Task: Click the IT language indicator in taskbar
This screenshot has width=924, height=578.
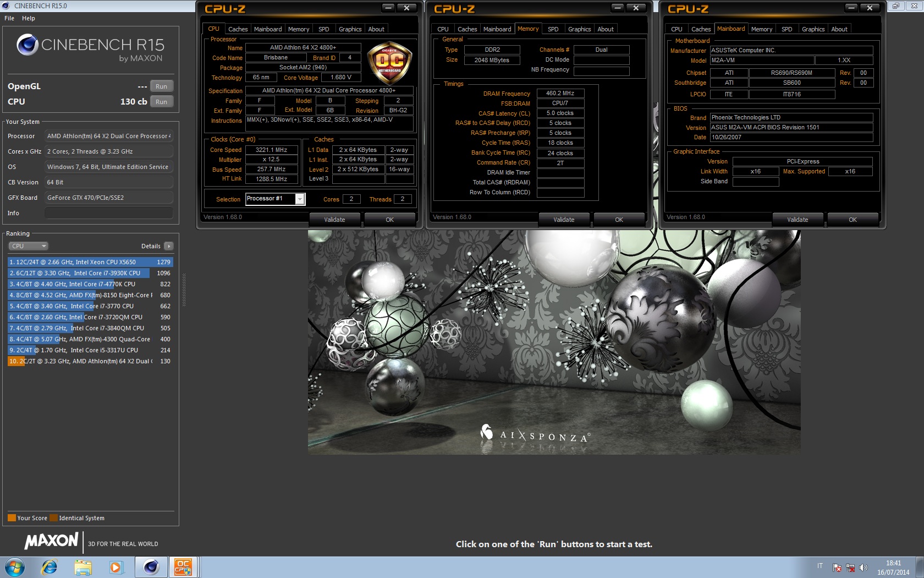Action: click(820, 566)
